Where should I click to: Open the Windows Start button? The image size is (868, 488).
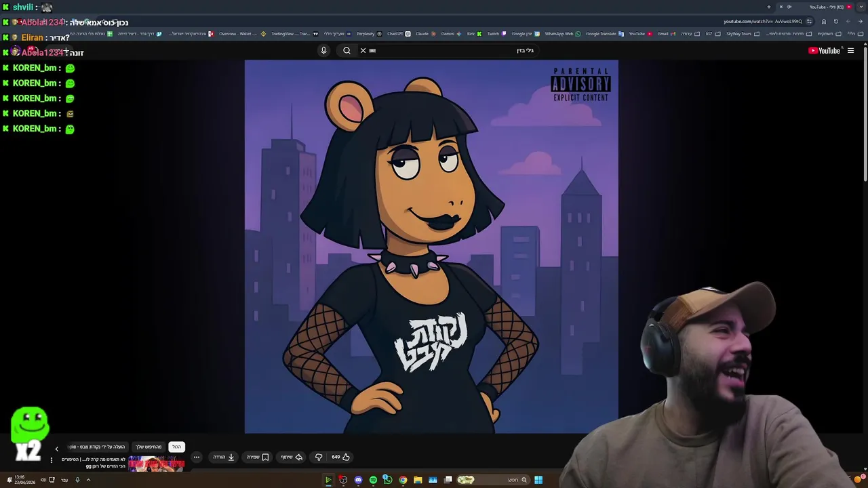coord(538,480)
